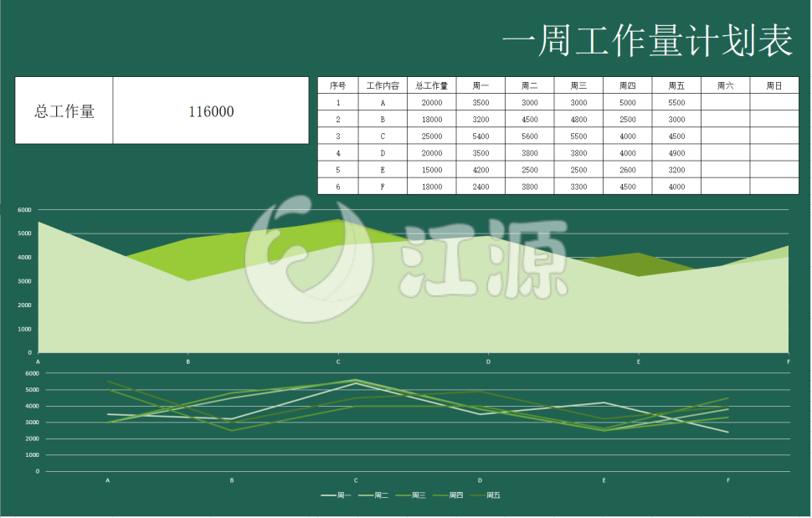Viewport: 812px width, 518px height.
Task: Click work content cell A in row 1
Action: pyautogui.click(x=383, y=102)
